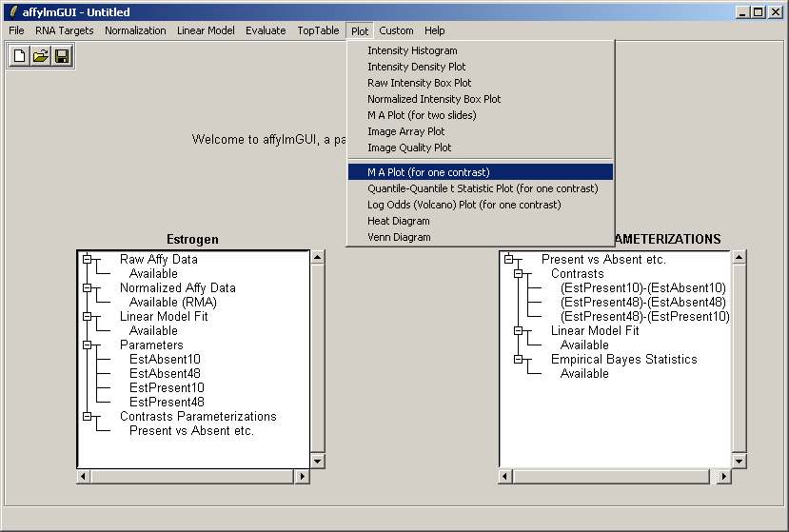Click right arrow on right tree horizontal scrollbar
The height and width of the screenshot is (532, 789).
724,476
